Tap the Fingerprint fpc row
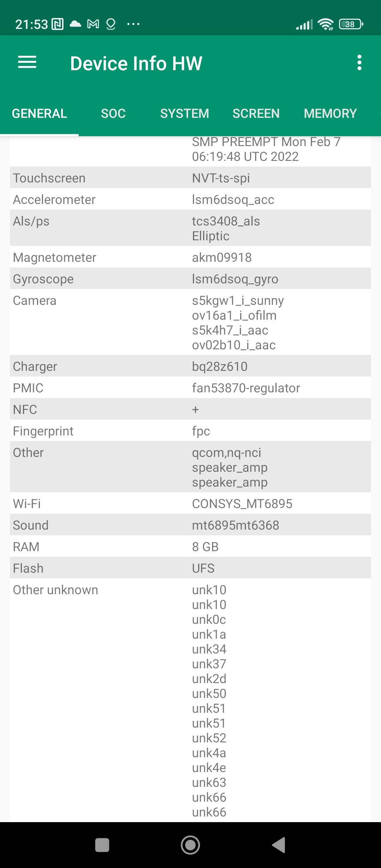 pyautogui.click(x=190, y=431)
